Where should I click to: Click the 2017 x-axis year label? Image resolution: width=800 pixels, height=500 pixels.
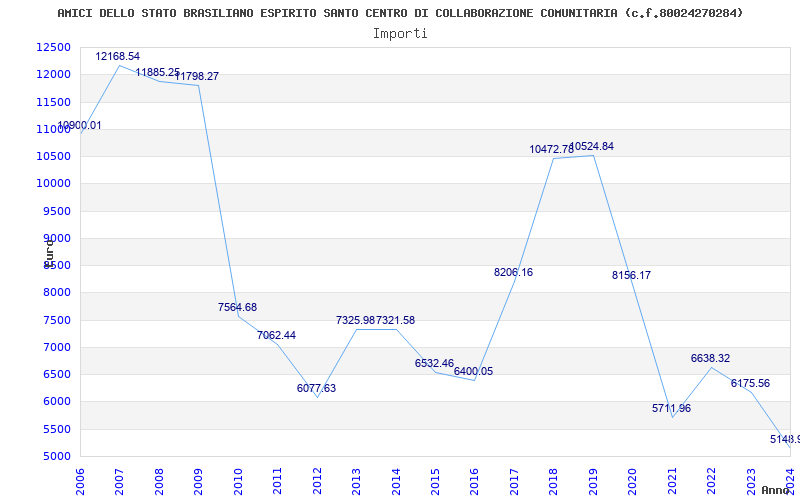[514, 482]
